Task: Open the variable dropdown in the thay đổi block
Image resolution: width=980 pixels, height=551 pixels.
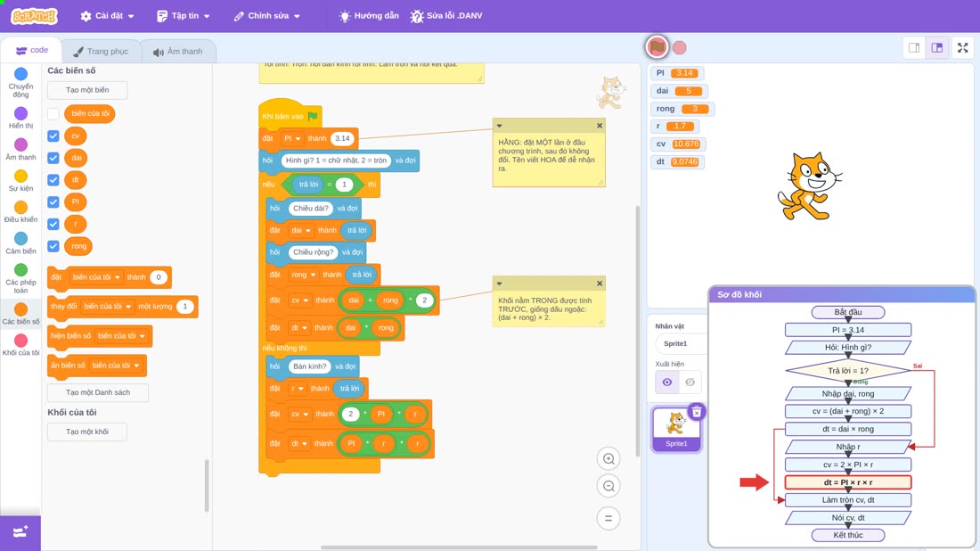Action: coord(108,307)
